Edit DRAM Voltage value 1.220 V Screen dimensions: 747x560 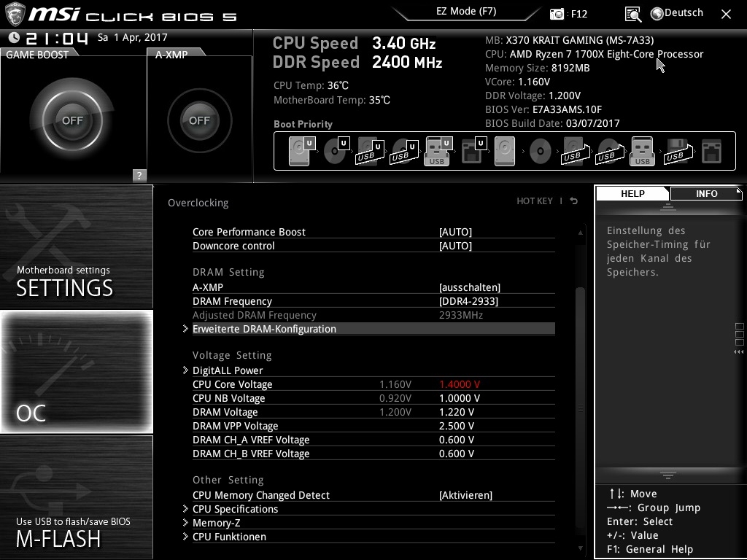pyautogui.click(x=457, y=412)
